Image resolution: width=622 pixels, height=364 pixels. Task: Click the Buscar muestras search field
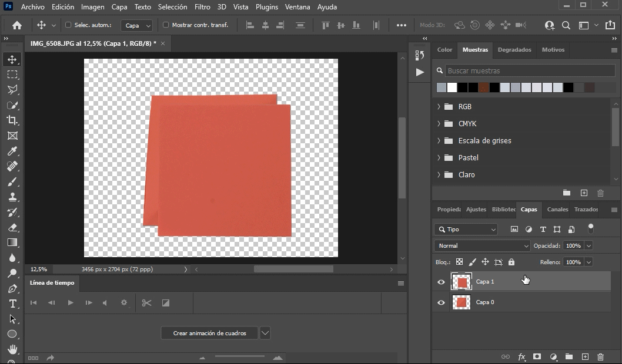(529, 71)
